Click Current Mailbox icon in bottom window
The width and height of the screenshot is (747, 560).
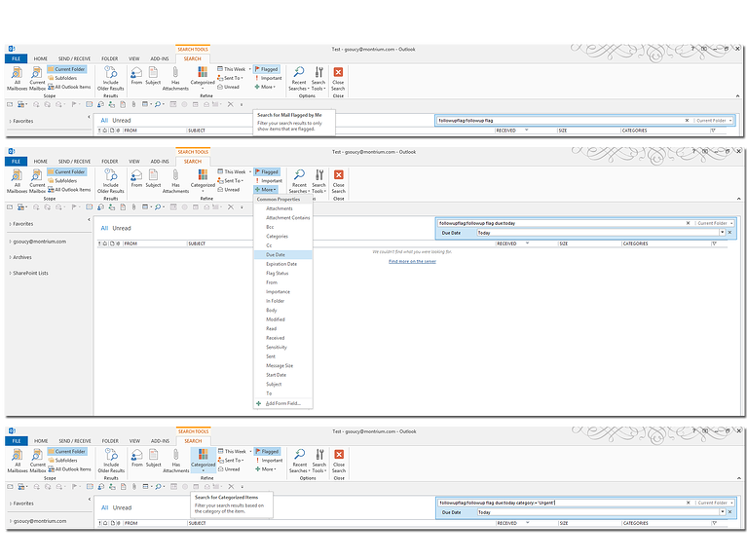(x=38, y=461)
